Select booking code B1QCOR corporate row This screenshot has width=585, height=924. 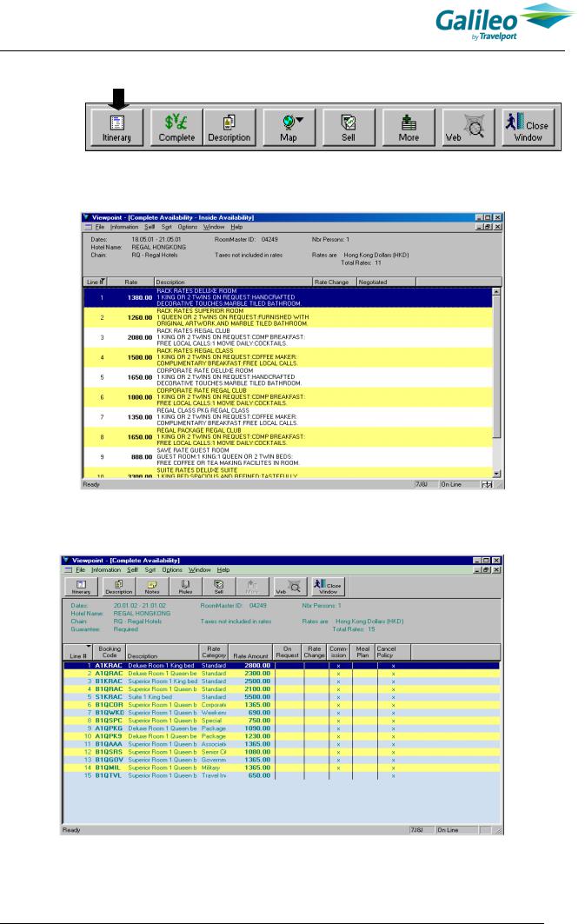(282, 705)
